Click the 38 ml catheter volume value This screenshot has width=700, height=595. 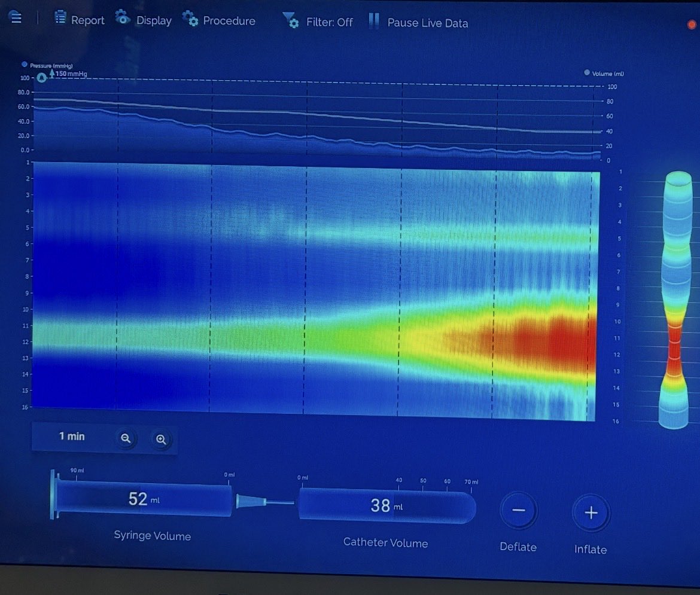(386, 506)
